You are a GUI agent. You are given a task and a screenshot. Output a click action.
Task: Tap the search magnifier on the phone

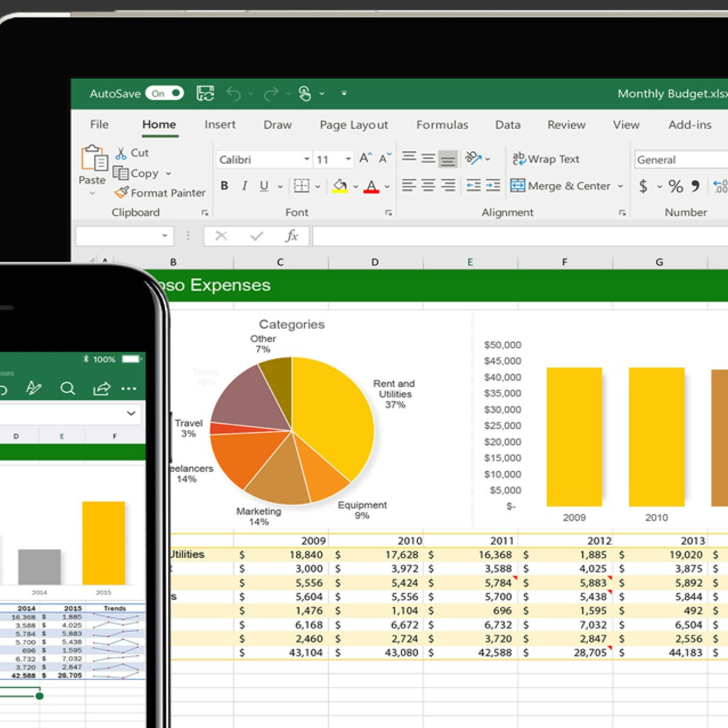point(68,388)
